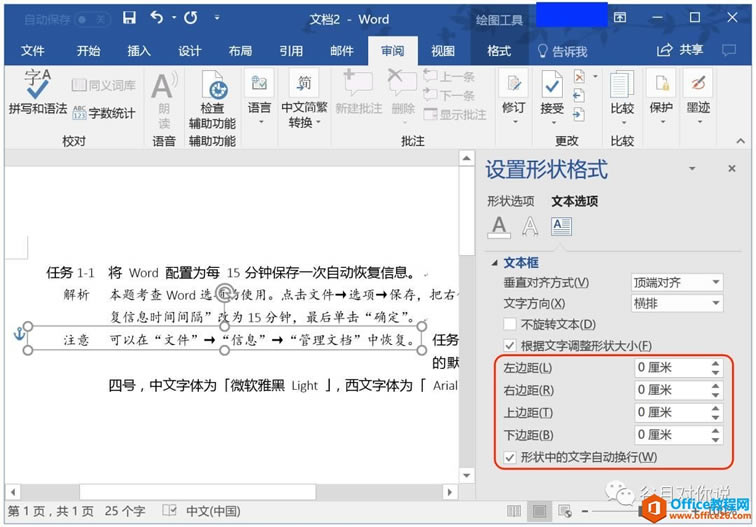756x527 pixels.
Task: Open the ribbon display options icon
Action: pyautogui.click(x=620, y=18)
